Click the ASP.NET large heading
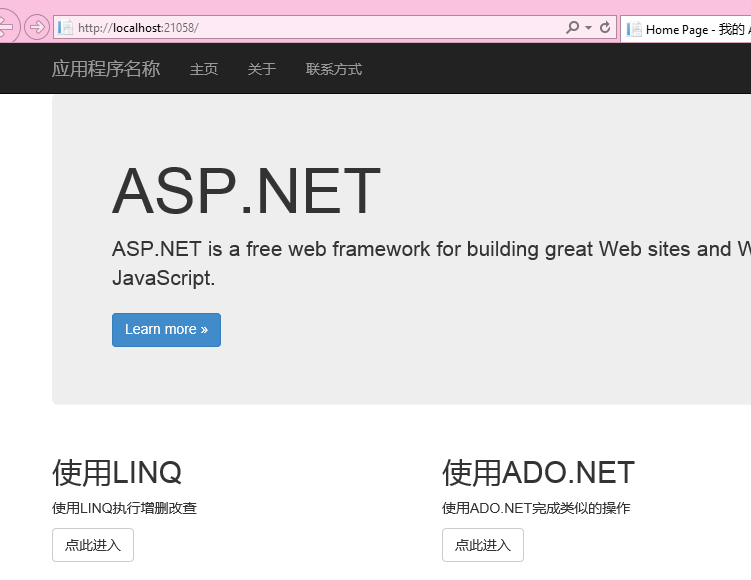Image resolution: width=751 pixels, height=580 pixels. pyautogui.click(x=247, y=191)
